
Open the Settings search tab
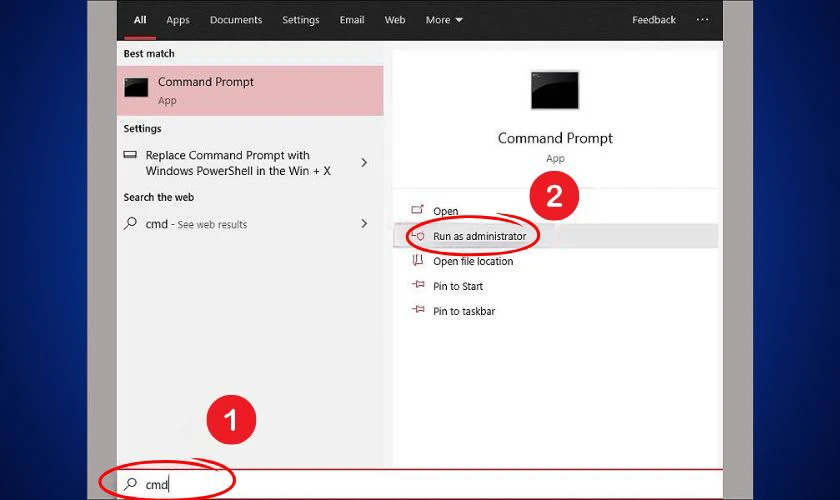click(x=301, y=20)
